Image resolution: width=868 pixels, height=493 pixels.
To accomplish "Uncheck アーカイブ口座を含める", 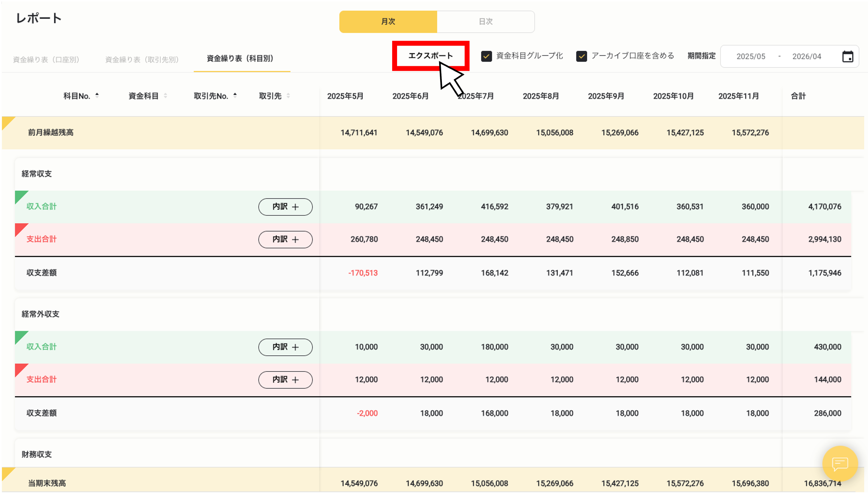I will [x=582, y=56].
